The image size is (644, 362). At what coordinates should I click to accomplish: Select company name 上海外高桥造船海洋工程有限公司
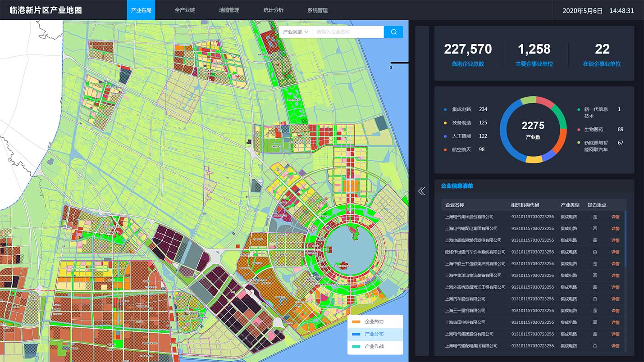pos(475,287)
